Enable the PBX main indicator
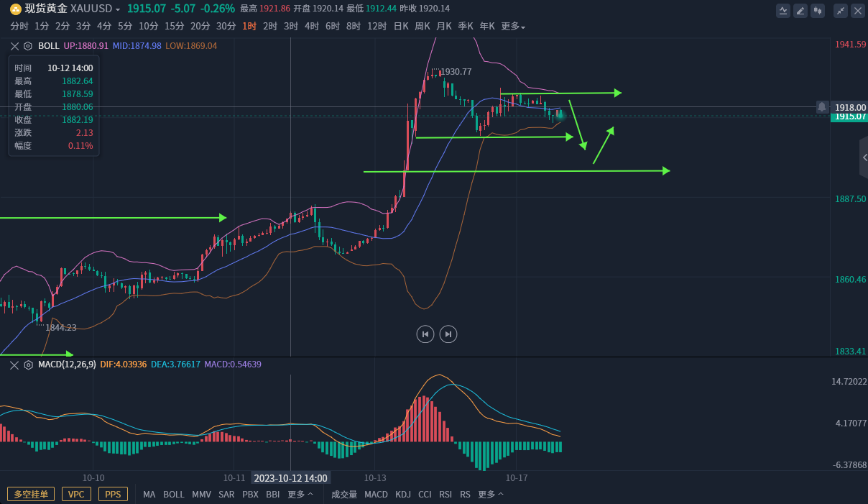Image resolution: width=868 pixels, height=504 pixels. (250, 495)
